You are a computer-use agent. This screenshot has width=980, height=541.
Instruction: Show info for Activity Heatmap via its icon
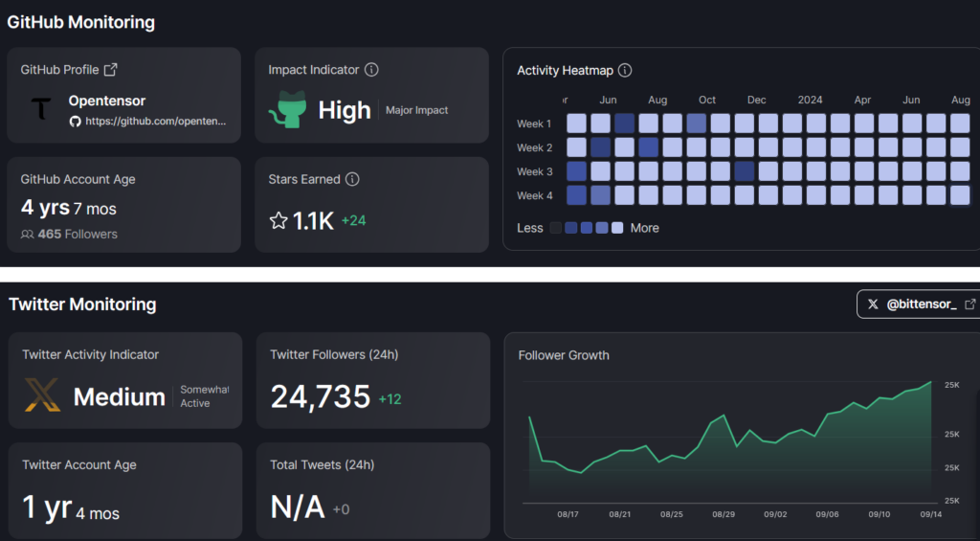624,70
